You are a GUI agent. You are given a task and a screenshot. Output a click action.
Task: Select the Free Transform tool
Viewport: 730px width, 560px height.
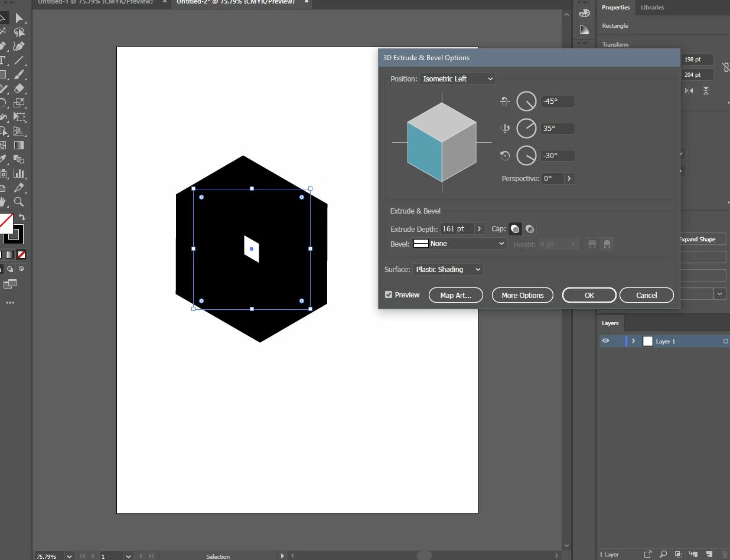[19, 117]
